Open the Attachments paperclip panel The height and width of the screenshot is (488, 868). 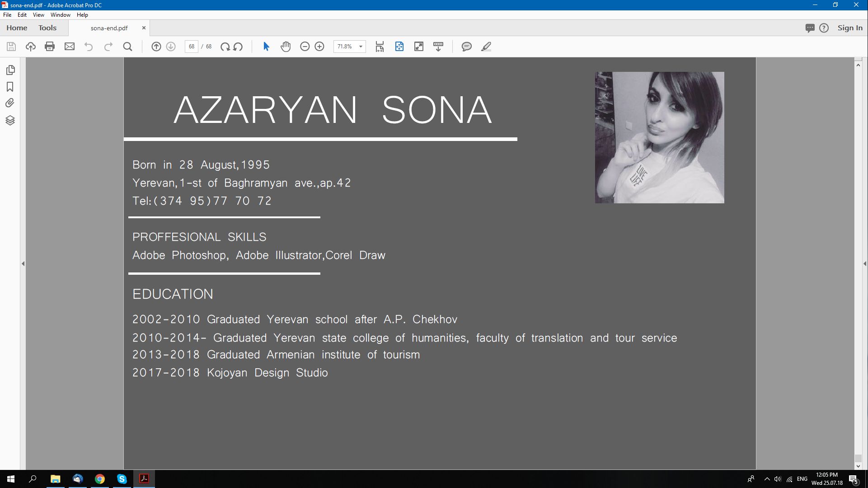point(10,103)
